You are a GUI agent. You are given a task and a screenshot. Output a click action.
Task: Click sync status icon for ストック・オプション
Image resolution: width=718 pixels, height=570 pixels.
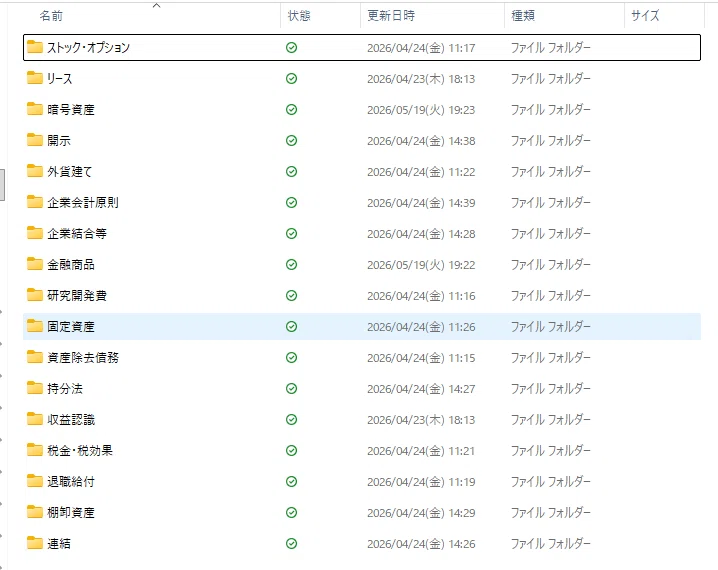tap(291, 48)
